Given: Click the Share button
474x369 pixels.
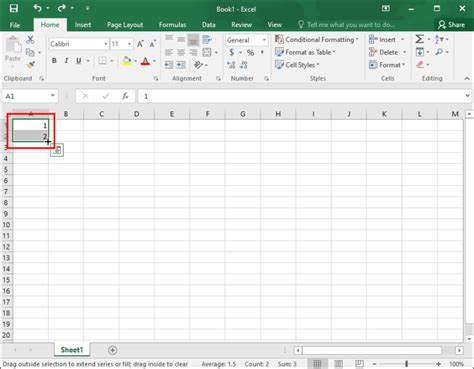Looking at the screenshot, I should point(451,25).
